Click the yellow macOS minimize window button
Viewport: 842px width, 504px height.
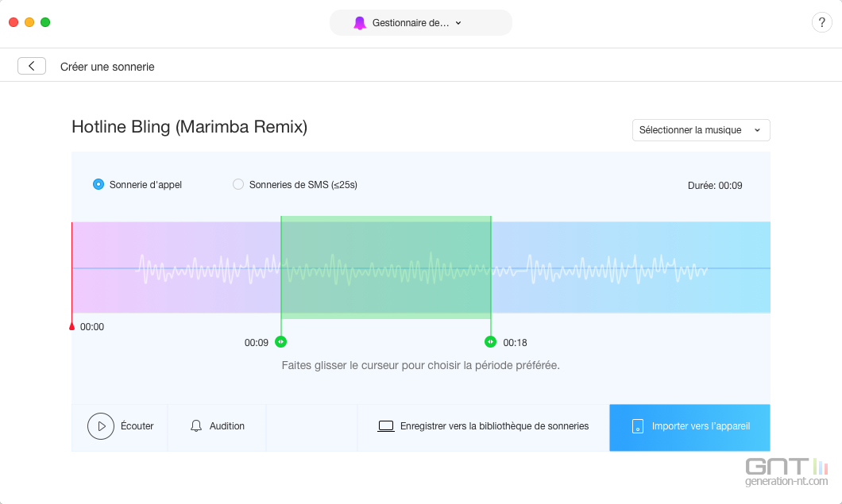point(29,22)
